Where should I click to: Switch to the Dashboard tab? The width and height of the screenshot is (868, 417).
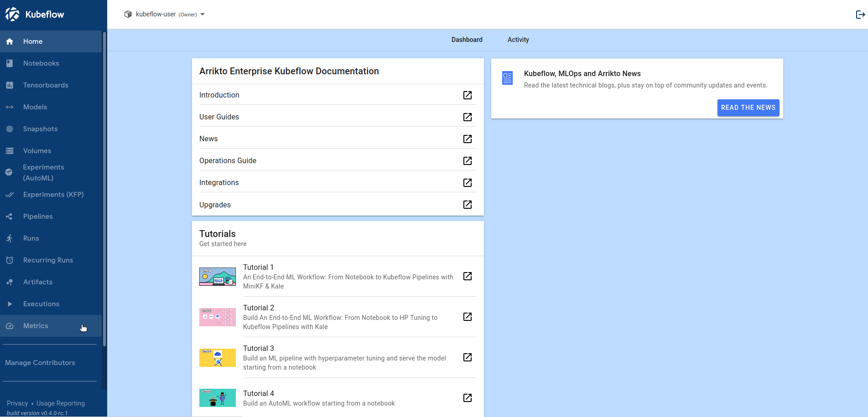[x=467, y=40]
